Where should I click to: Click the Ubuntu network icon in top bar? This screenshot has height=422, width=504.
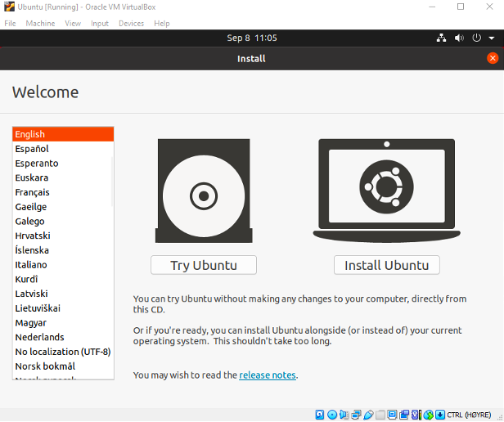click(441, 38)
